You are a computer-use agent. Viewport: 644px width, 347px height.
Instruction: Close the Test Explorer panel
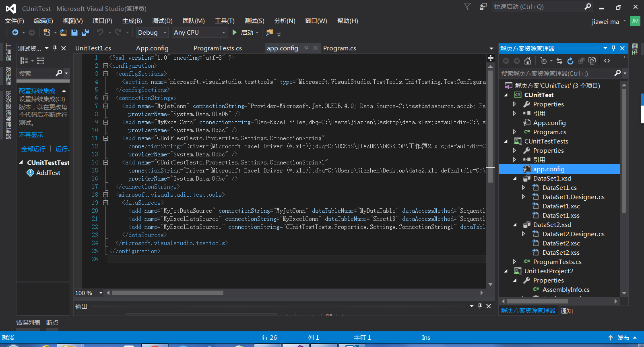click(64, 48)
